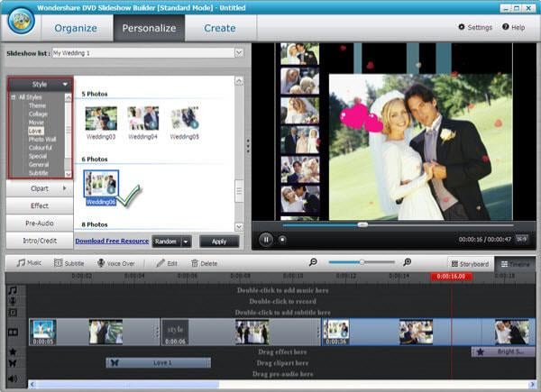
Task: Move the preview playback progress slider
Action: click(x=362, y=224)
